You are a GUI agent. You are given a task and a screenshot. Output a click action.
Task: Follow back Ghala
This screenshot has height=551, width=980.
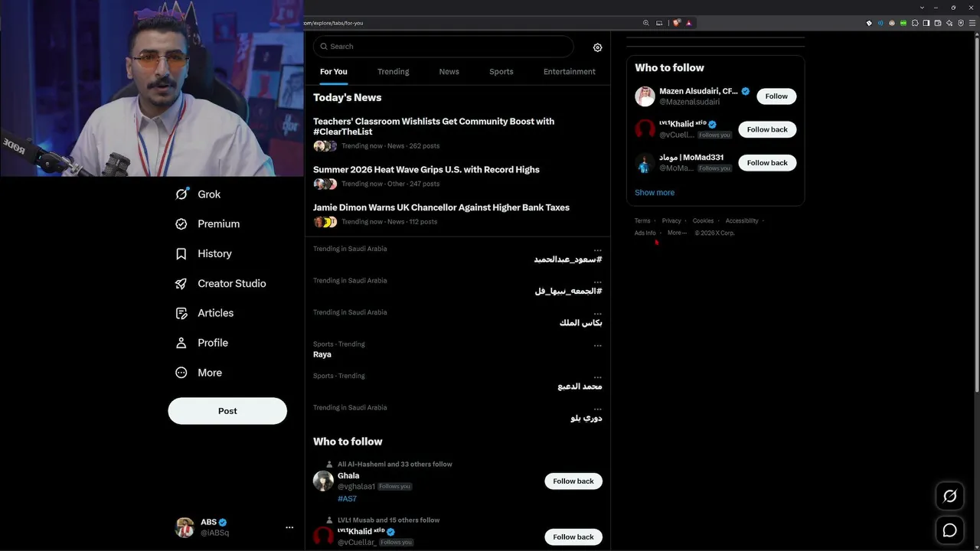point(573,481)
